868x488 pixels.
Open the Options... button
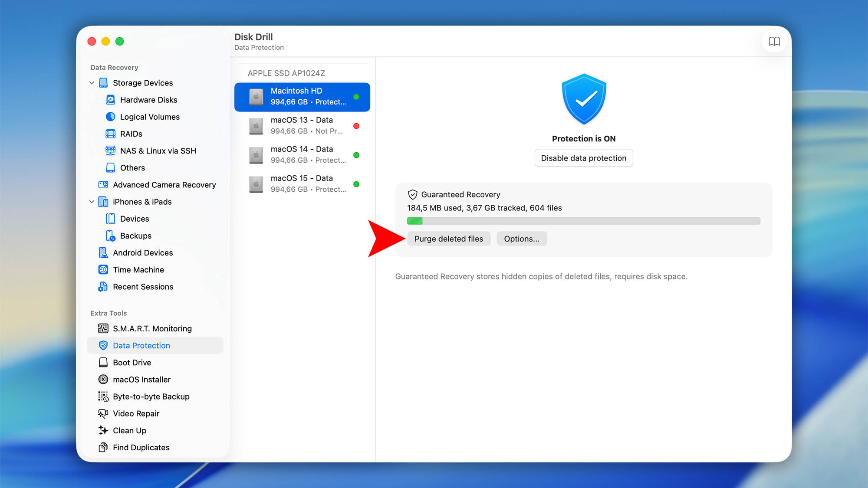[522, 239]
